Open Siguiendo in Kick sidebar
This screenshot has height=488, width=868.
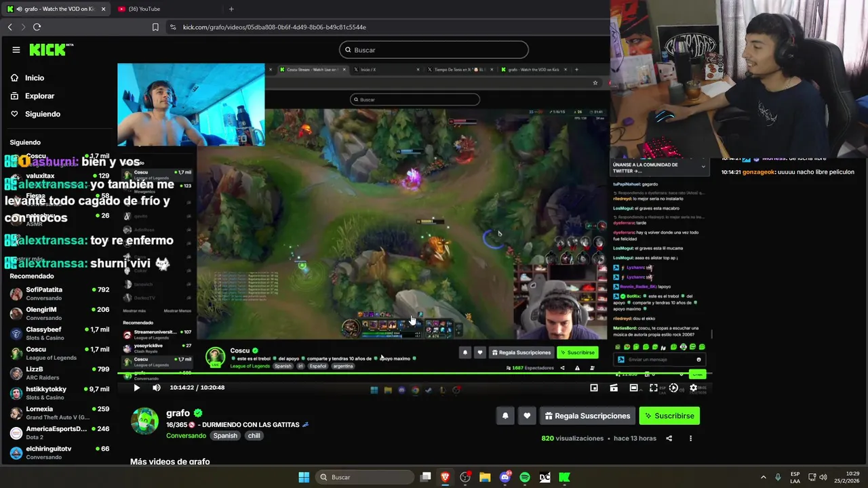pyautogui.click(x=42, y=114)
